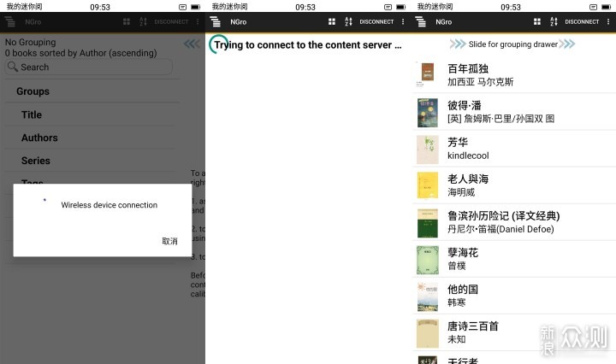Focus the Search input field
The width and height of the screenshot is (616, 364).
coord(89,67)
